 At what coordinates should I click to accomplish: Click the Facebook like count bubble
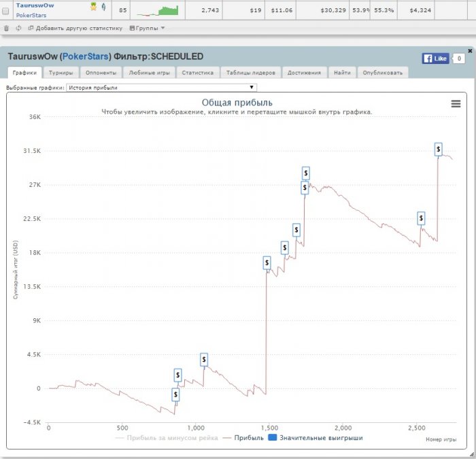point(459,58)
